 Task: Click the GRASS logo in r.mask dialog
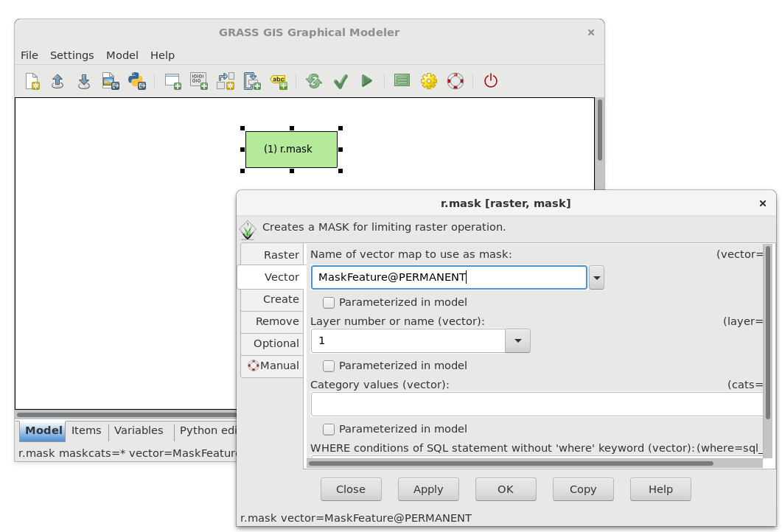point(248,230)
